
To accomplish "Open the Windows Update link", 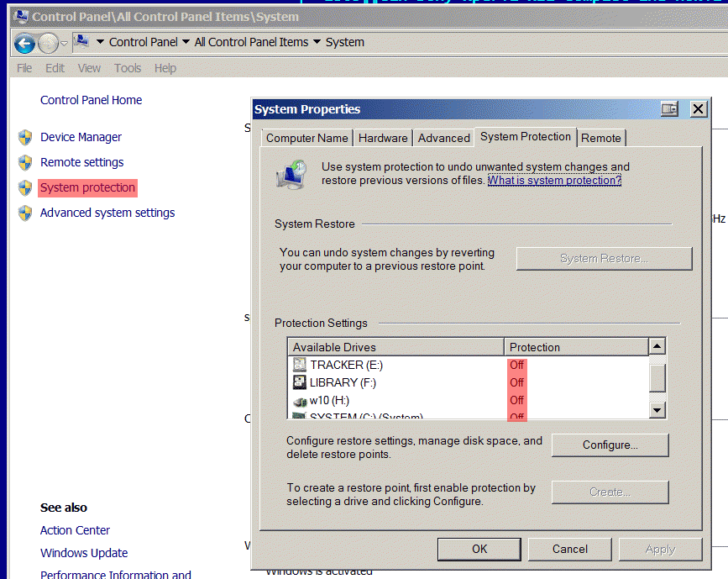I will [x=84, y=553].
